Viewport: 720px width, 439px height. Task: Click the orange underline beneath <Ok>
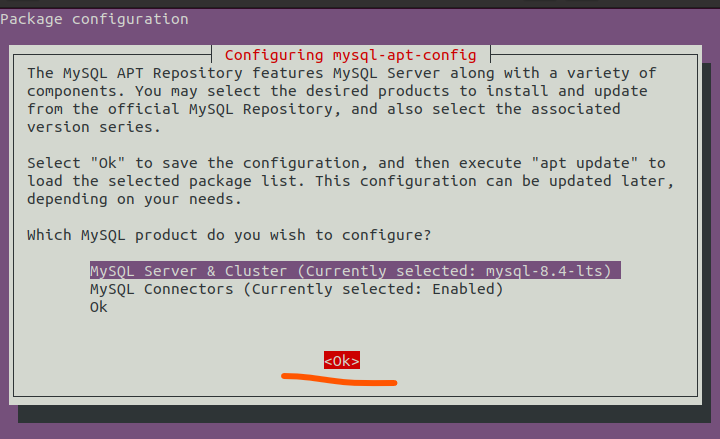point(339,379)
